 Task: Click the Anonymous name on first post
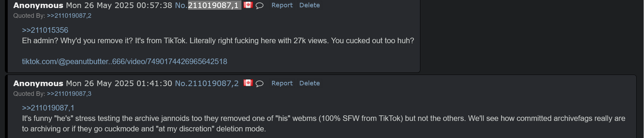[38, 5]
